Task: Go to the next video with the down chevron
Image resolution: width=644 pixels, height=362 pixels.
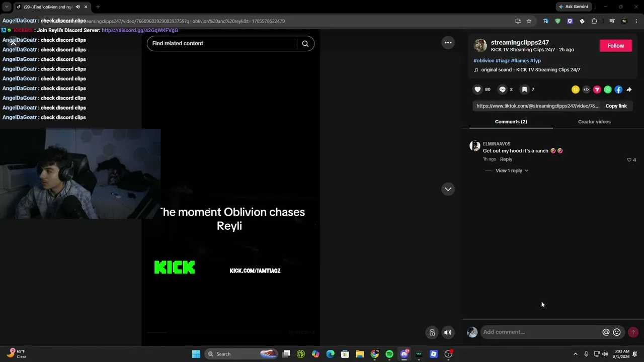Action: click(x=448, y=189)
